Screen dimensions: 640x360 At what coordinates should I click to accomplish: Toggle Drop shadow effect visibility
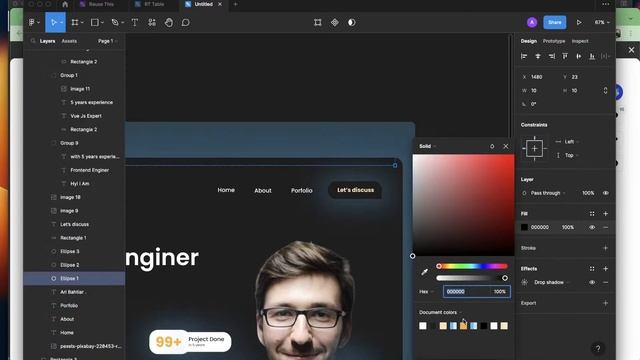tap(592, 282)
